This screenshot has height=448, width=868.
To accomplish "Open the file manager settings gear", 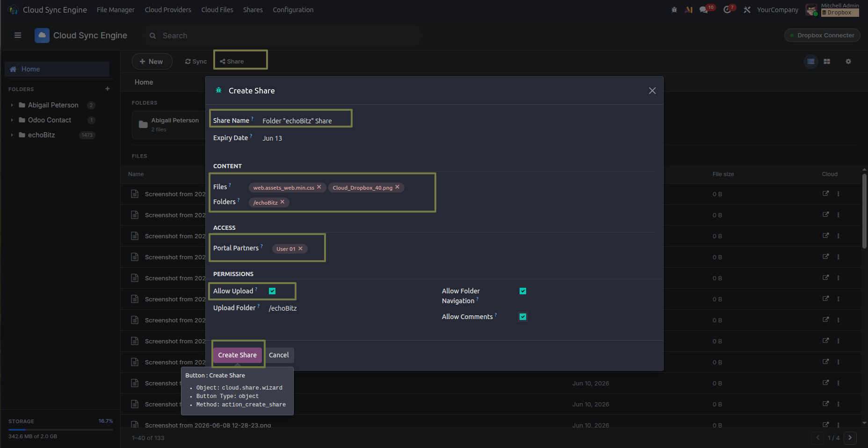I will click(848, 62).
